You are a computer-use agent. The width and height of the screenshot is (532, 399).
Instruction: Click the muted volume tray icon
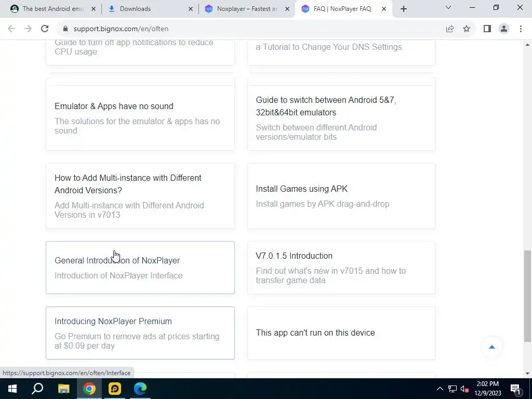(x=464, y=389)
